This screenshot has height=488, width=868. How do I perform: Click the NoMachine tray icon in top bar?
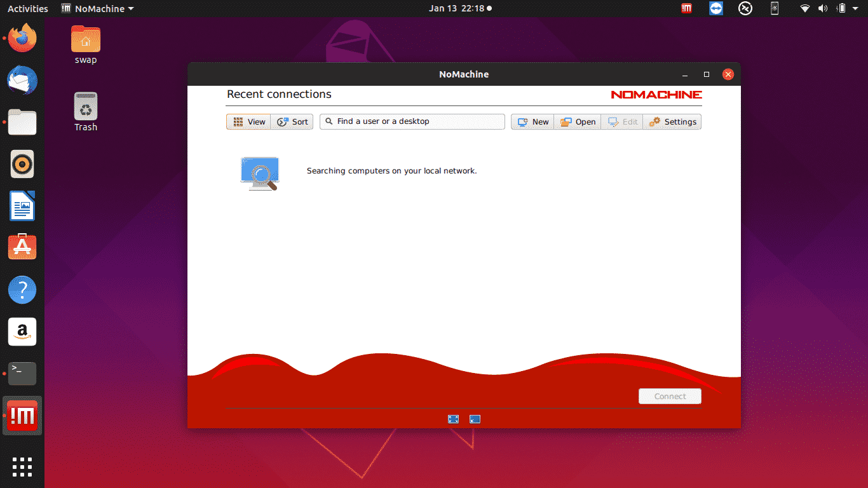[x=686, y=9]
